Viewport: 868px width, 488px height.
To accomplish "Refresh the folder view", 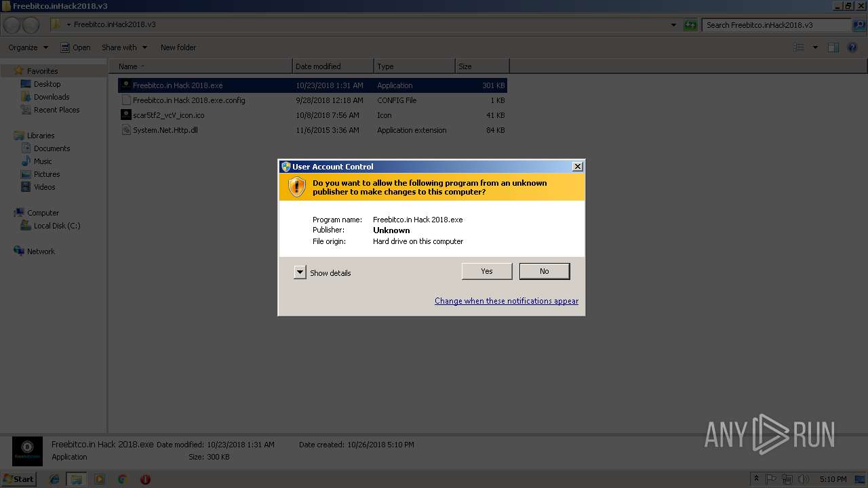I will click(x=690, y=25).
